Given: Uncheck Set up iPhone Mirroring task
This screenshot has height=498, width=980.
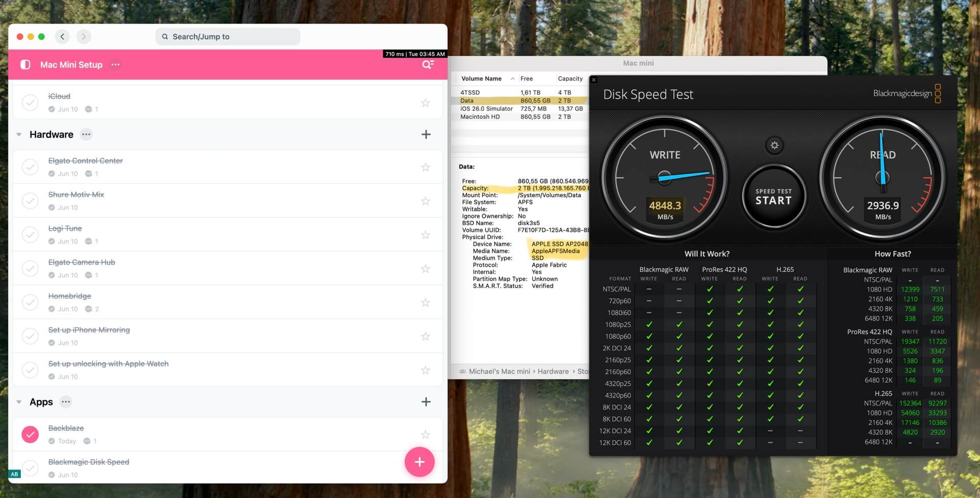Looking at the screenshot, I should pyautogui.click(x=30, y=336).
